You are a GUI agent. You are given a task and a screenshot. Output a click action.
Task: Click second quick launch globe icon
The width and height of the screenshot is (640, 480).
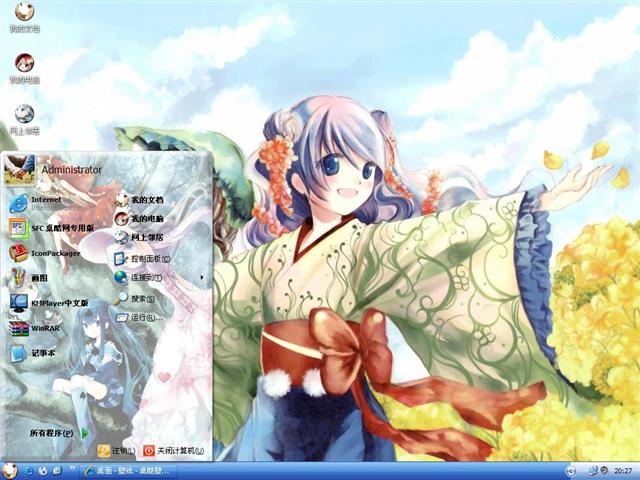[43, 471]
